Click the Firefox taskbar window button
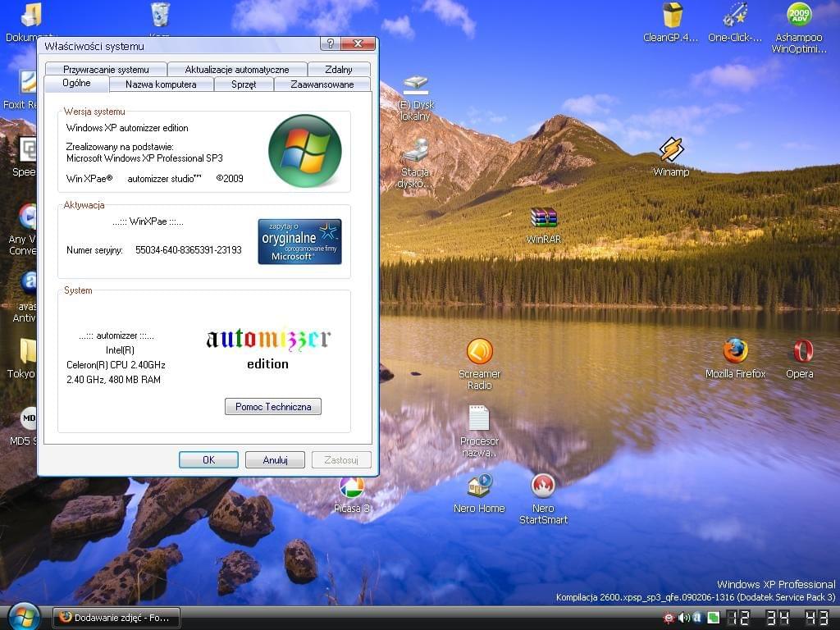The width and height of the screenshot is (840, 630). click(x=115, y=618)
